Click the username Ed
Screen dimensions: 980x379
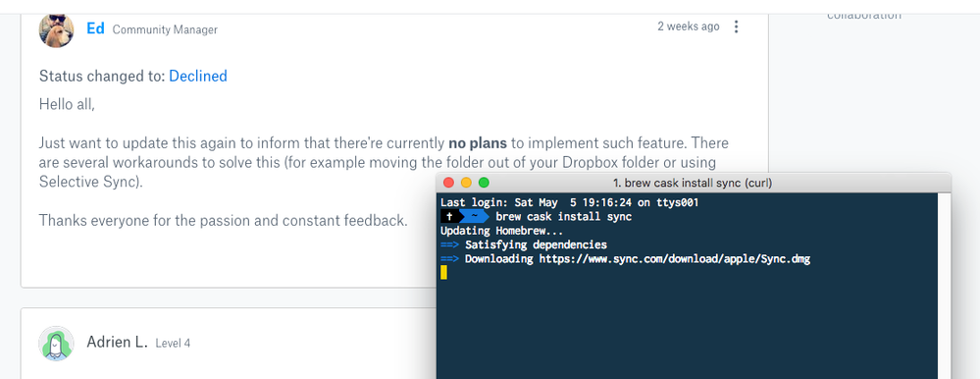pos(95,28)
